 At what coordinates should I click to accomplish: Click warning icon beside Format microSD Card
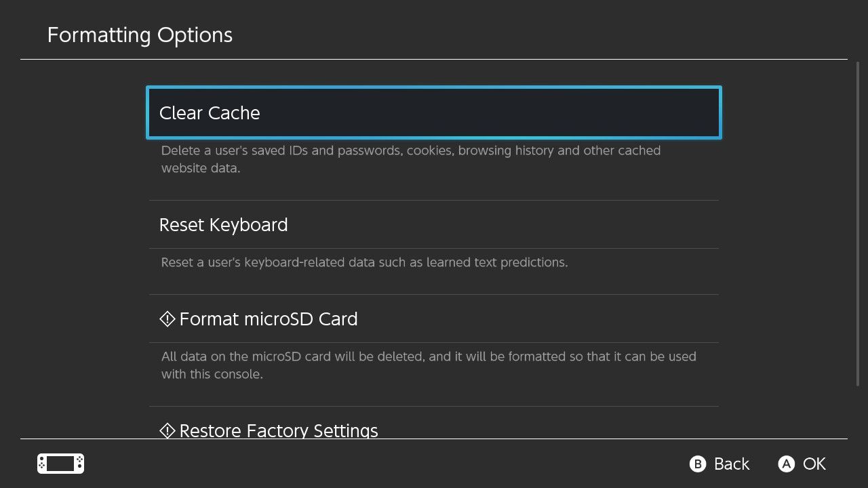pyautogui.click(x=167, y=319)
